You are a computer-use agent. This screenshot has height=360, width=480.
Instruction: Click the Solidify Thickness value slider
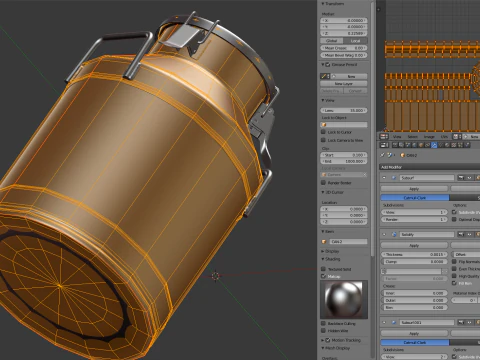[414, 254]
